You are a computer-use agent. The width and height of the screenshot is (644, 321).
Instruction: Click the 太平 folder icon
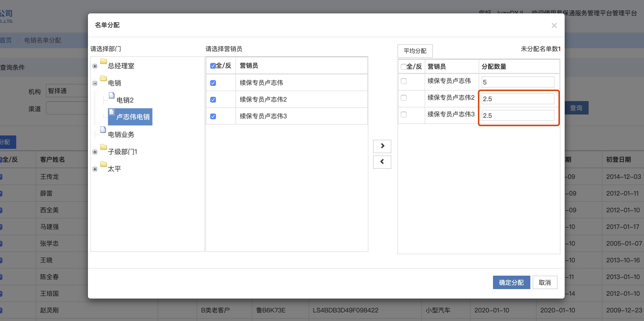tap(103, 165)
